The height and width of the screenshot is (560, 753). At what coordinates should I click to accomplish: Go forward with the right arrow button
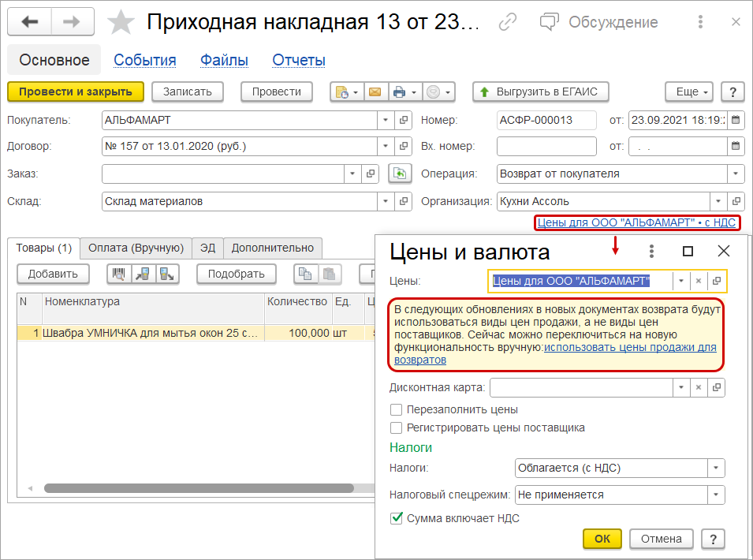[x=72, y=22]
